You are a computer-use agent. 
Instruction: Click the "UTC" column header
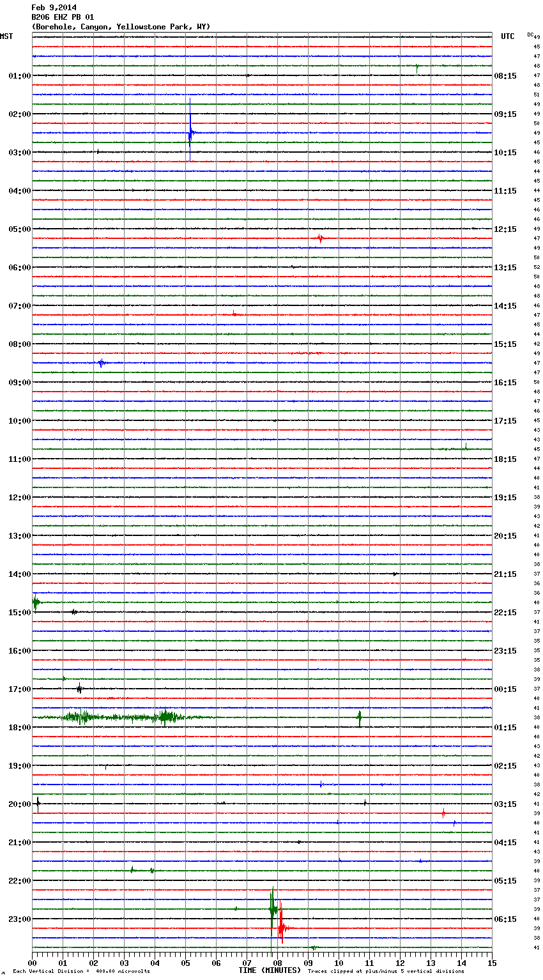508,36
